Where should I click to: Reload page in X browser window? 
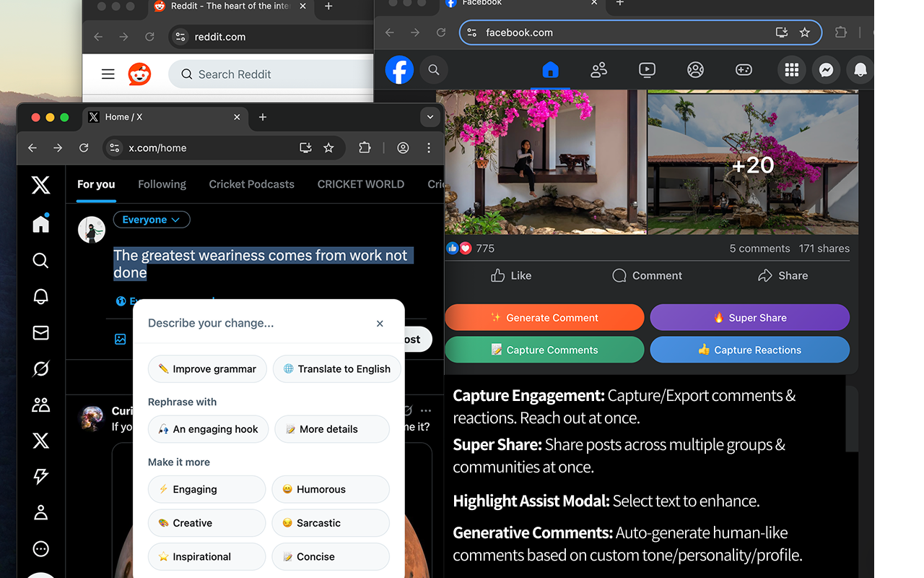[x=84, y=147]
